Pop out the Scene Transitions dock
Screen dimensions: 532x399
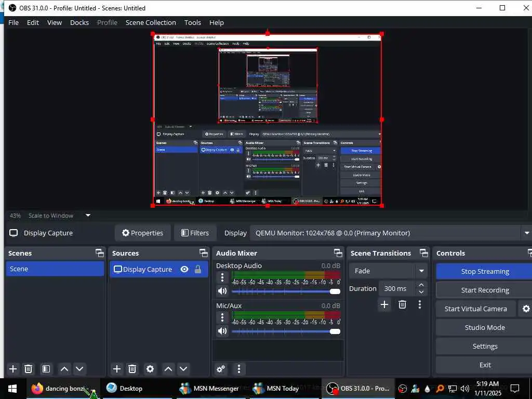(424, 253)
